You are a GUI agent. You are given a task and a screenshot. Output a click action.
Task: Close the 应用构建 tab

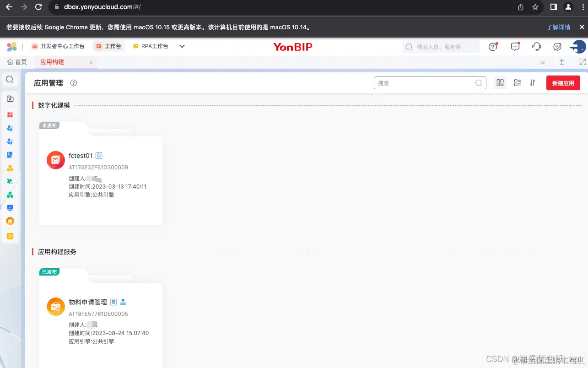(x=91, y=63)
